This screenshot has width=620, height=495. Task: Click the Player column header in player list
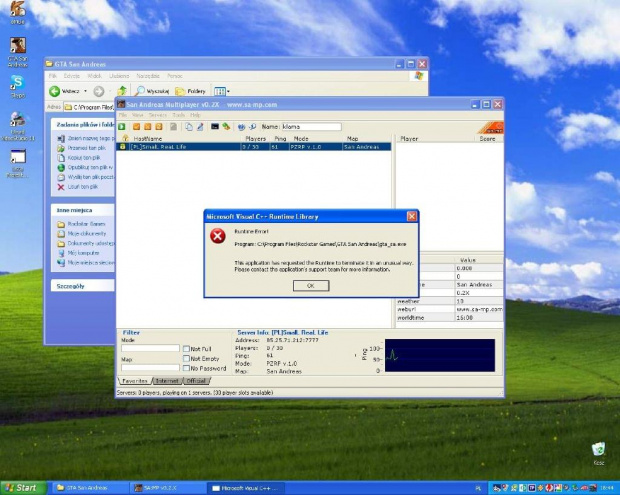click(409, 139)
